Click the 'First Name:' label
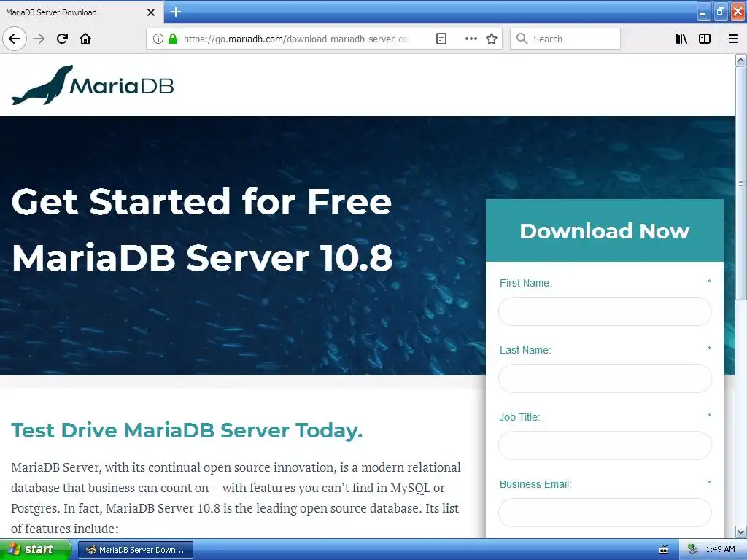The width and height of the screenshot is (747, 560). point(525,283)
